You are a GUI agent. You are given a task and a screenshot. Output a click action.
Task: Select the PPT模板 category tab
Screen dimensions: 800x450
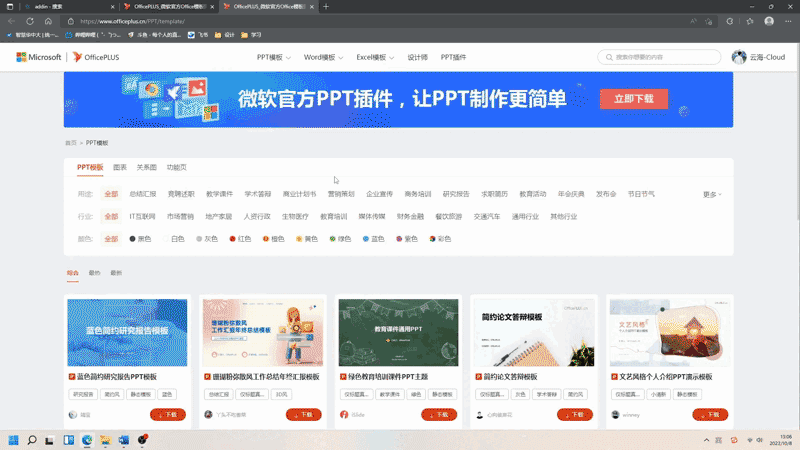[x=90, y=167]
